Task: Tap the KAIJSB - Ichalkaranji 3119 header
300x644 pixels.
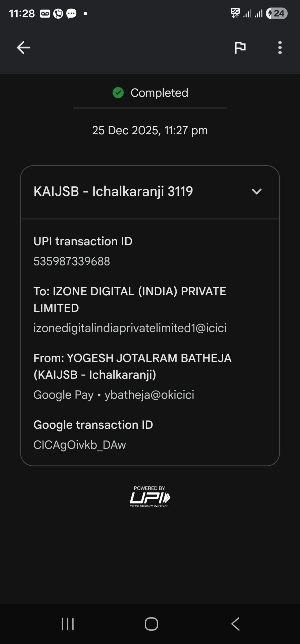Action: point(113,191)
